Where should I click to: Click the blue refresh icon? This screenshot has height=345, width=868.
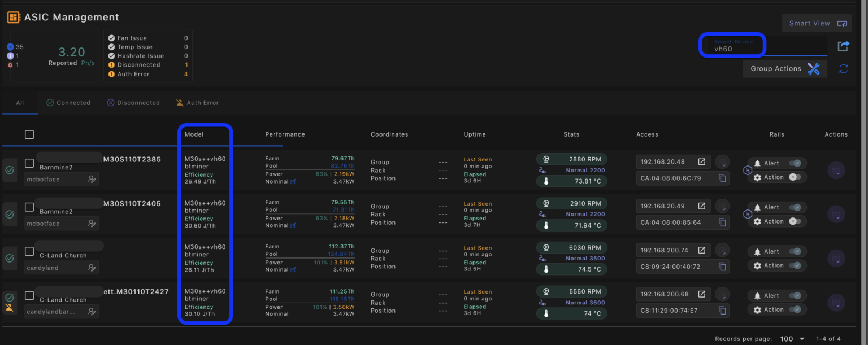pyautogui.click(x=843, y=69)
